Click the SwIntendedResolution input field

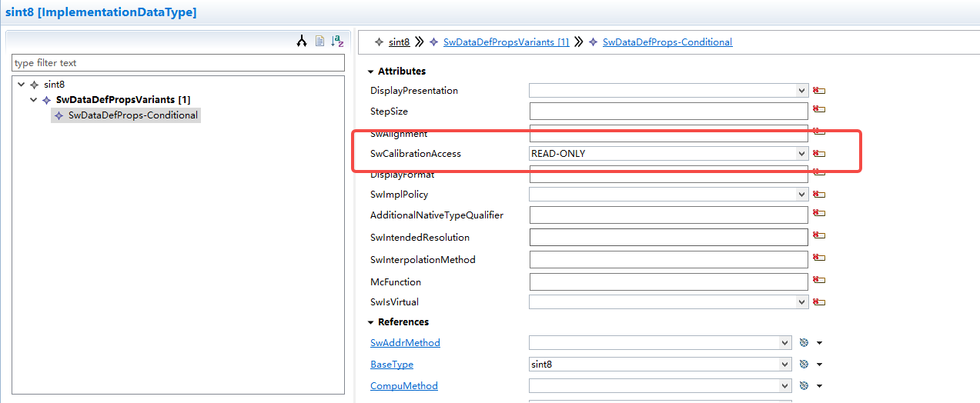click(668, 237)
